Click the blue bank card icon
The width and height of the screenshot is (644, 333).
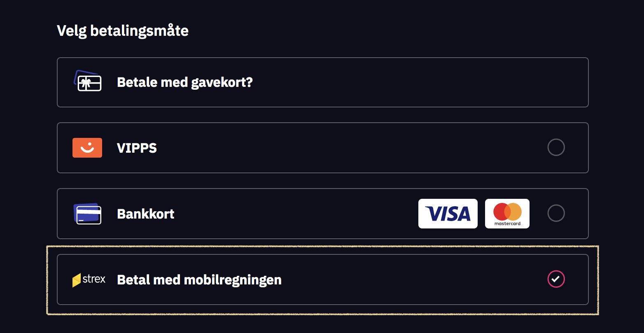click(x=87, y=214)
